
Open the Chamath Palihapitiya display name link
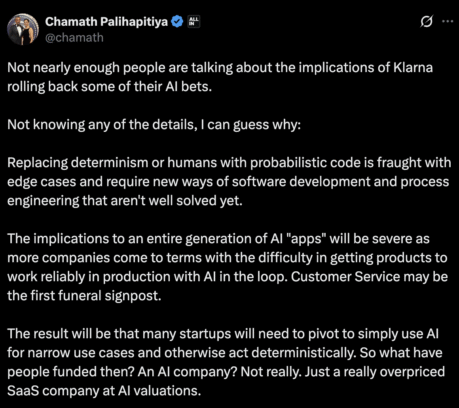point(106,22)
